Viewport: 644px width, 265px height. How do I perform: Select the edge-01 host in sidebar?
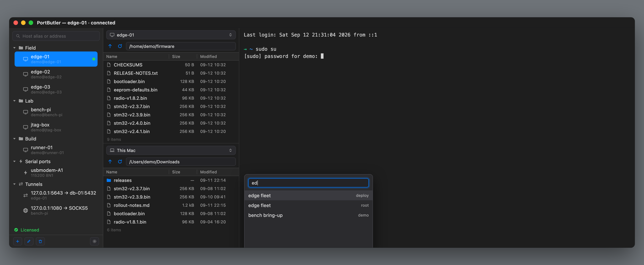click(56, 59)
